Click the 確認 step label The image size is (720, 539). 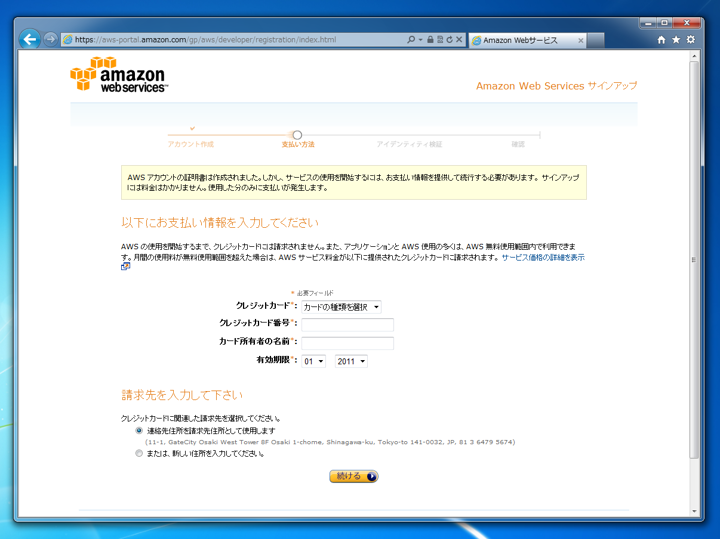518,144
